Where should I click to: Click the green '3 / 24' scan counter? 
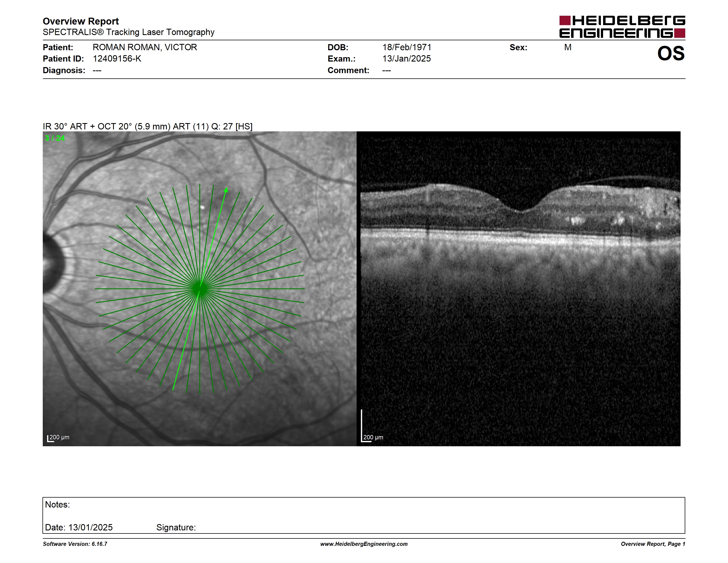(x=55, y=138)
